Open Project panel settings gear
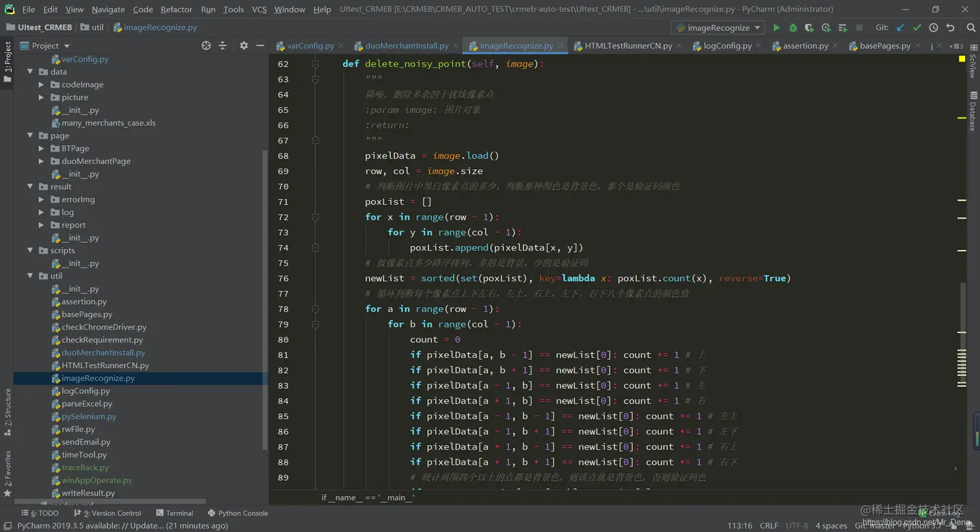 point(244,45)
